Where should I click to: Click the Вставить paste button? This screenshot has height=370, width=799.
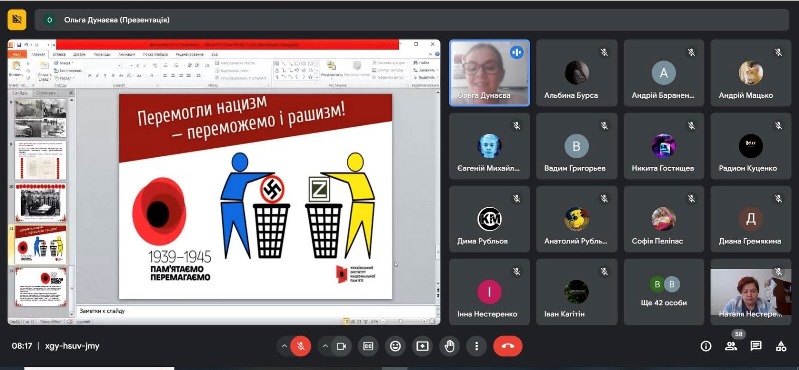click(17, 70)
